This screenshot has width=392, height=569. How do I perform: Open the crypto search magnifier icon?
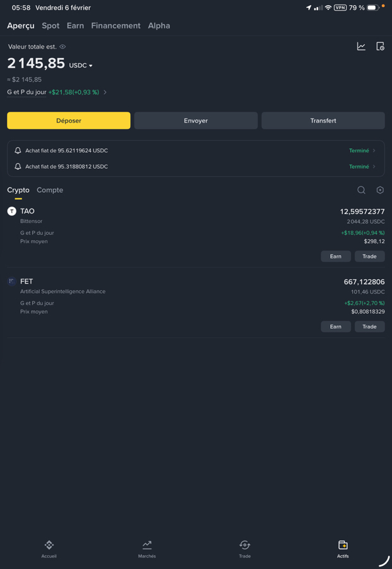coord(361,190)
